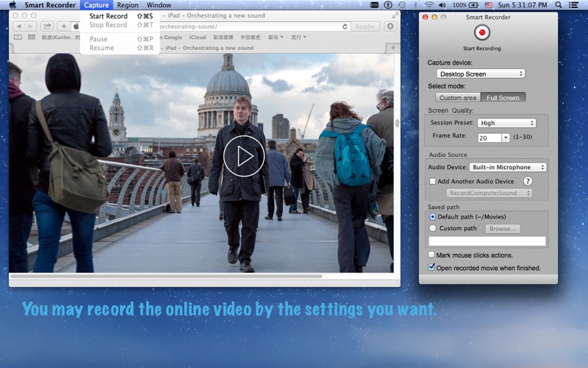This screenshot has width=588, height=368.
Task: Click the Safari share icon
Action: point(47,26)
